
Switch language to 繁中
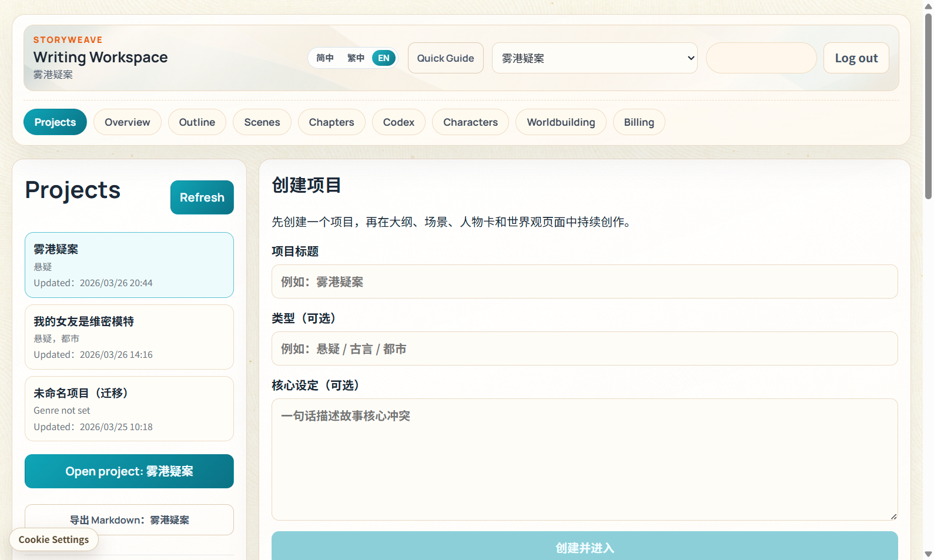click(x=356, y=58)
